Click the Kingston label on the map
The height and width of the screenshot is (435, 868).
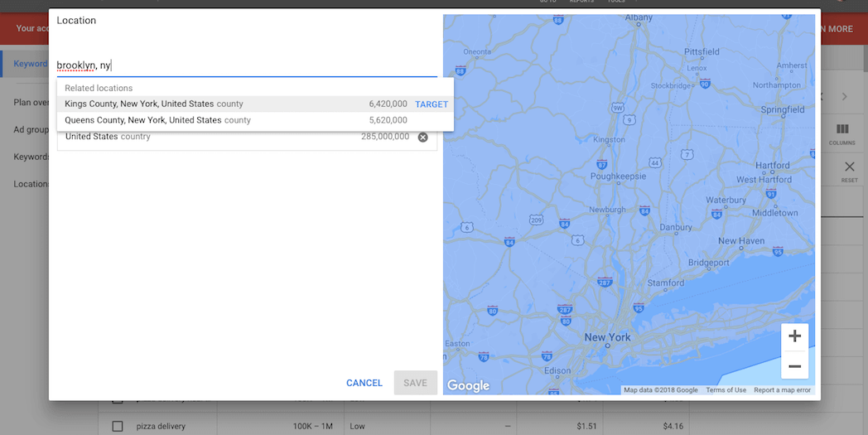pyautogui.click(x=609, y=140)
